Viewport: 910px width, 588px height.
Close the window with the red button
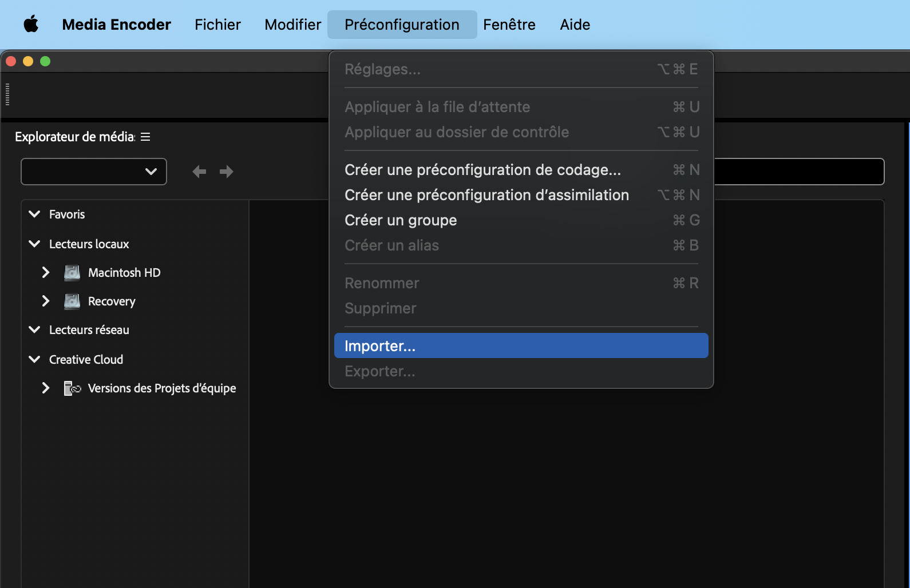11,61
